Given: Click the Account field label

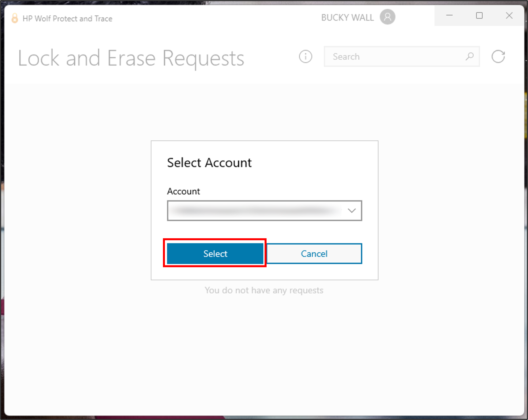Looking at the screenshot, I should point(183,191).
